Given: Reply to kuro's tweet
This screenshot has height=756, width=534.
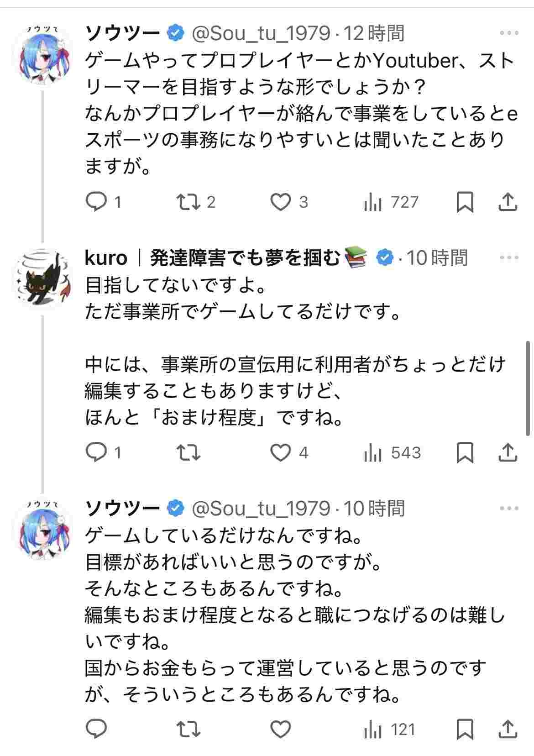Looking at the screenshot, I should point(96,452).
